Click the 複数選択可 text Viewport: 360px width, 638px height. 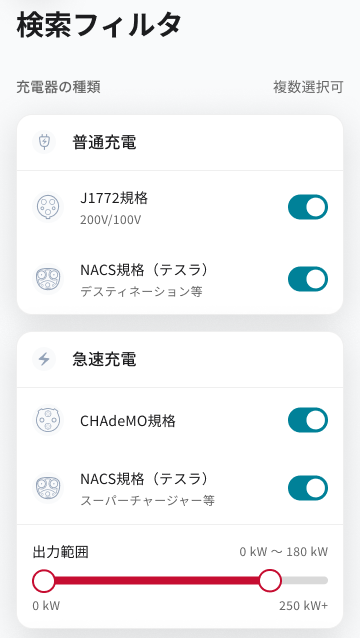pos(308,87)
